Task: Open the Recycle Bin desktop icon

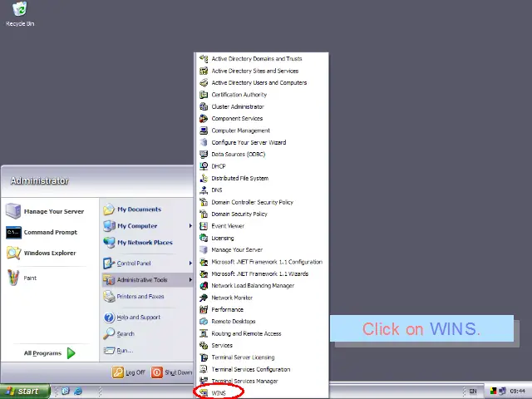Action: tap(20, 14)
